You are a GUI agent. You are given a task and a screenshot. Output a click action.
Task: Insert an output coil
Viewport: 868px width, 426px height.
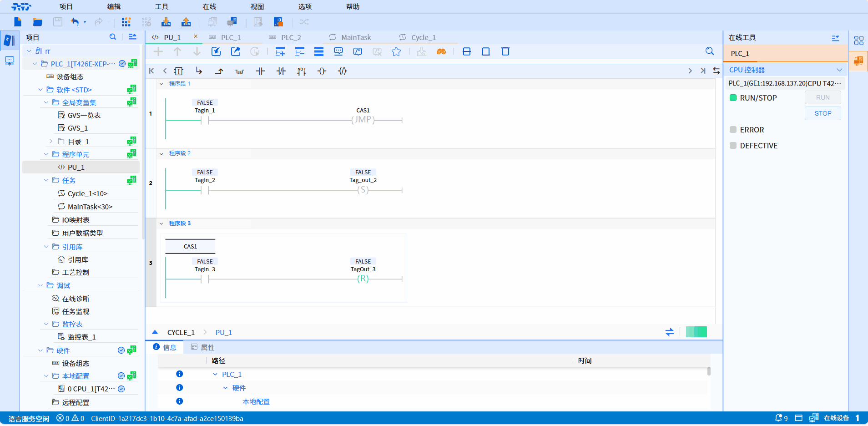click(322, 71)
